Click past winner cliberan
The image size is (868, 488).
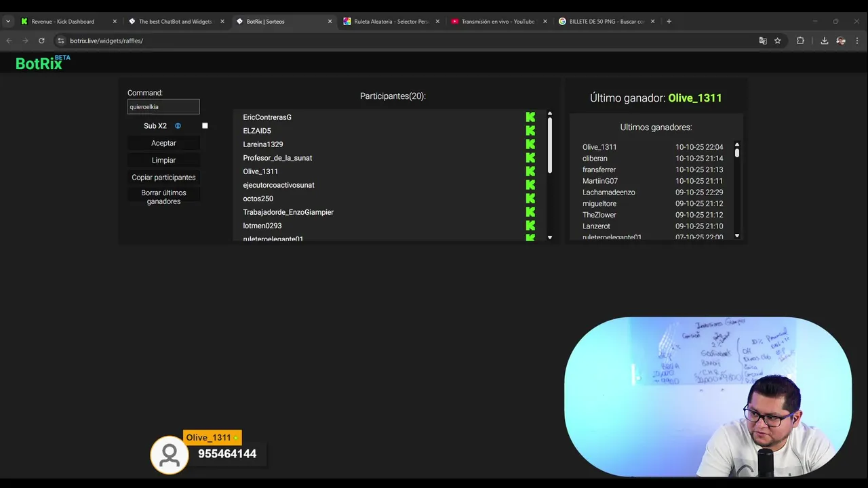[x=595, y=159]
